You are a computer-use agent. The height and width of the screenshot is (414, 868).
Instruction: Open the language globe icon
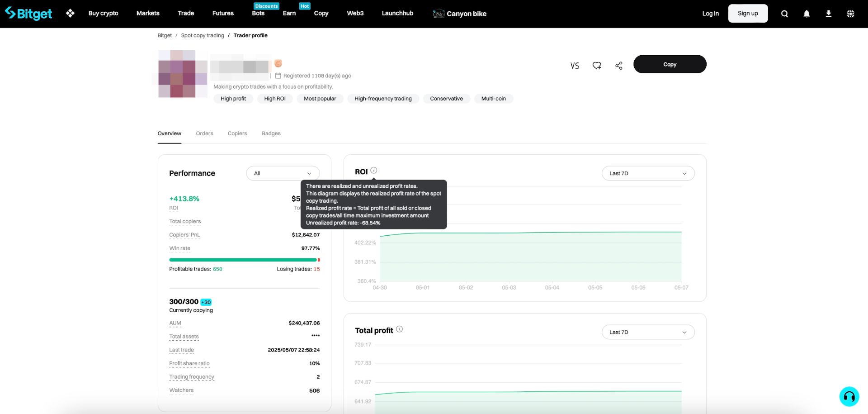pyautogui.click(x=850, y=14)
